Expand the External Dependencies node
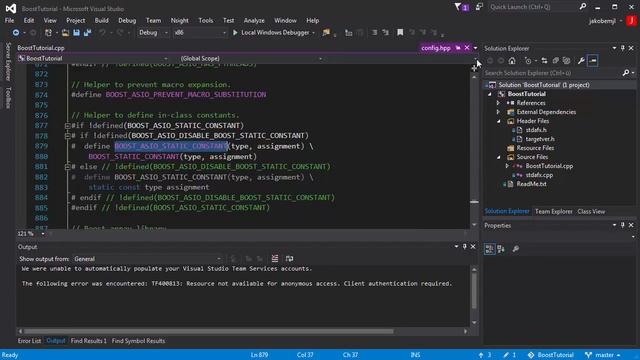640x360 pixels. point(498,112)
